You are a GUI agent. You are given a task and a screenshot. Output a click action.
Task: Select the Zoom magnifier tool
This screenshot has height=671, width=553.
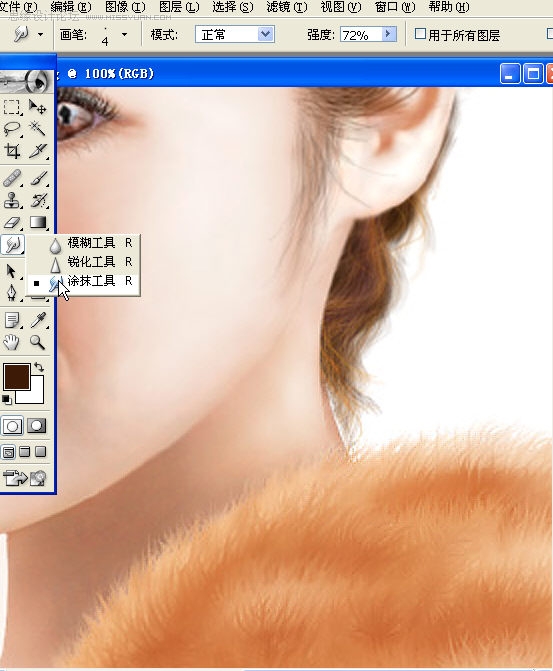click(38, 342)
